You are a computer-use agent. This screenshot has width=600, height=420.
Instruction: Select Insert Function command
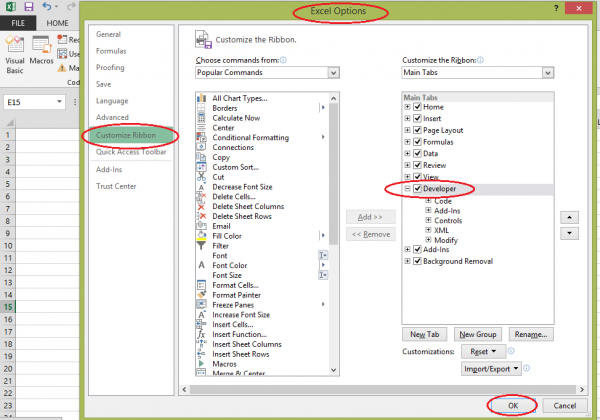(239, 334)
